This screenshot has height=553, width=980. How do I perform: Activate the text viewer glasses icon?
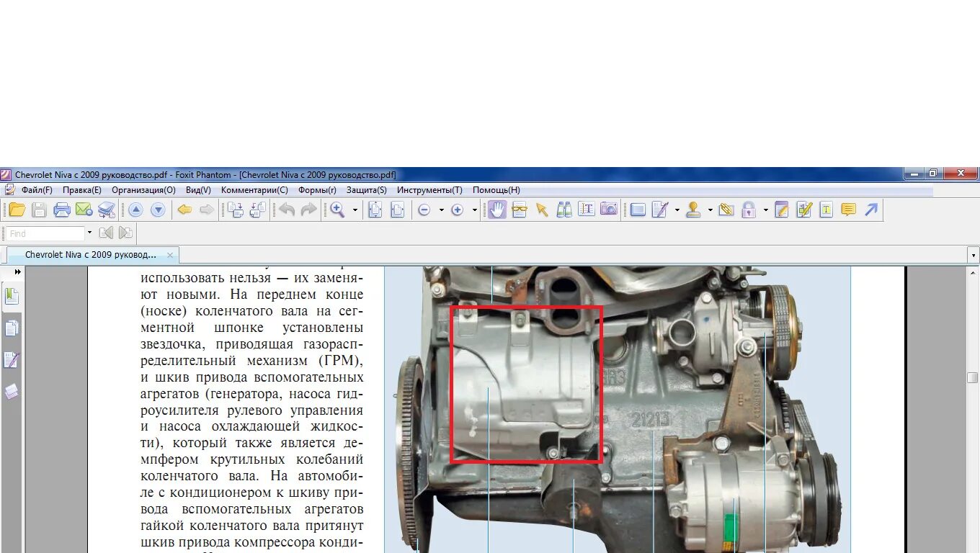(x=519, y=210)
